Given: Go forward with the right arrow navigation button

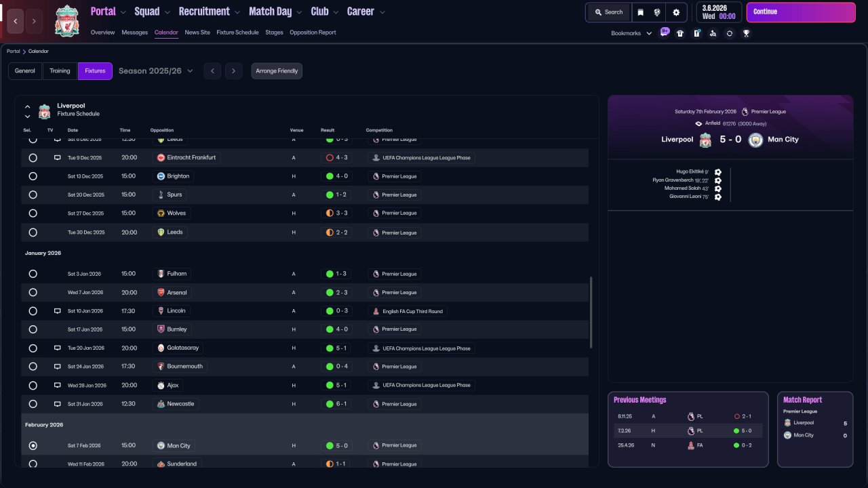Looking at the screenshot, I should tap(34, 21).
